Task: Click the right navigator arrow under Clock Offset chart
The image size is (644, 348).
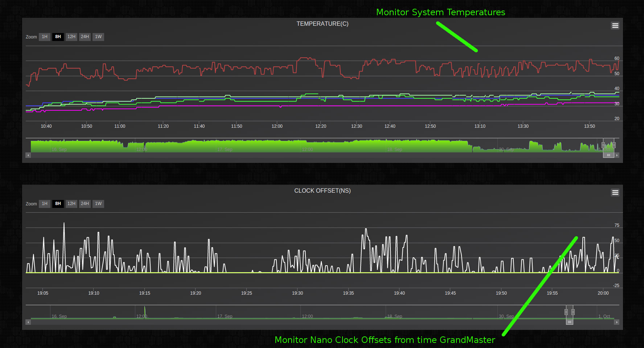Action: pos(617,322)
